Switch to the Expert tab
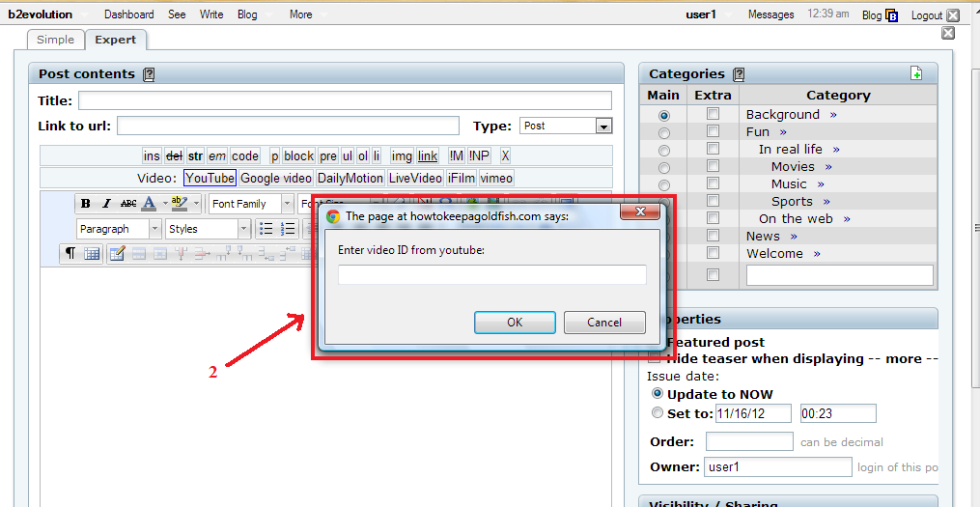This screenshot has height=507, width=980. (116, 40)
